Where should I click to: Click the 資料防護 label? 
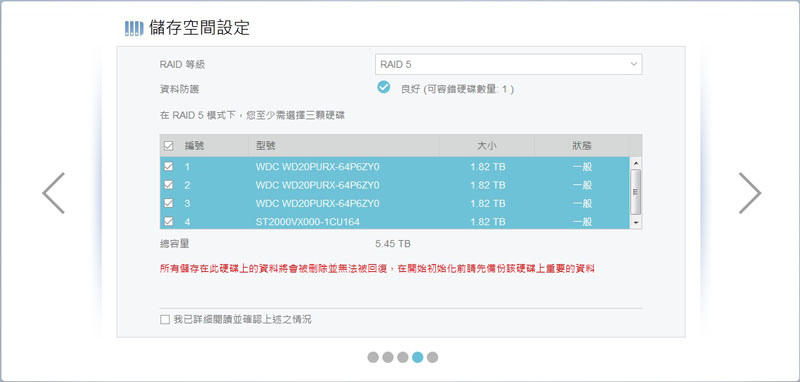(180, 89)
